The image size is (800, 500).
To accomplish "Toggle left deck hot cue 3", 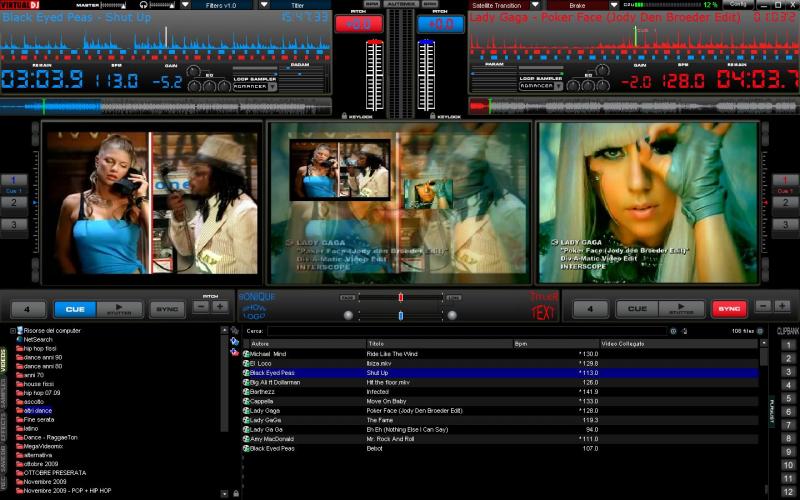I will (14, 224).
